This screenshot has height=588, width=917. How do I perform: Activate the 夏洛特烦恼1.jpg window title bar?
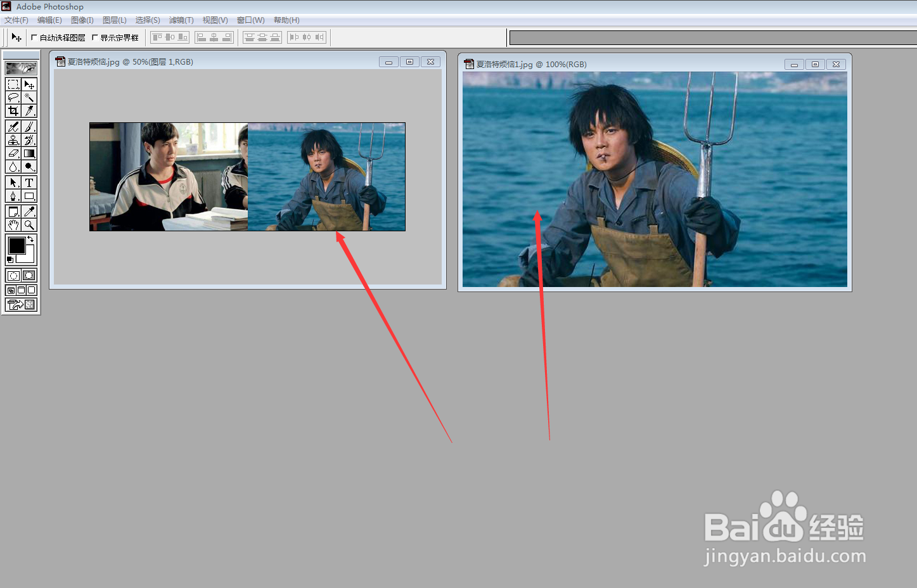pyautogui.click(x=655, y=64)
